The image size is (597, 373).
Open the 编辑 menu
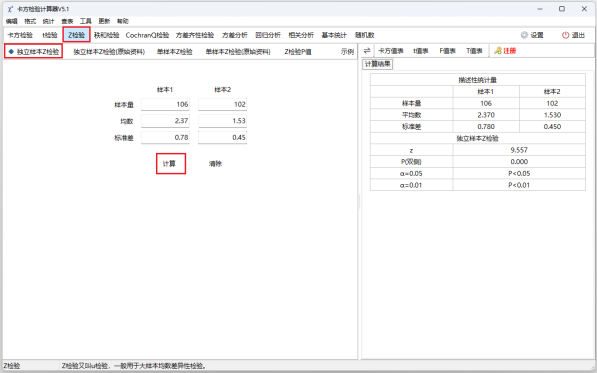(x=11, y=21)
